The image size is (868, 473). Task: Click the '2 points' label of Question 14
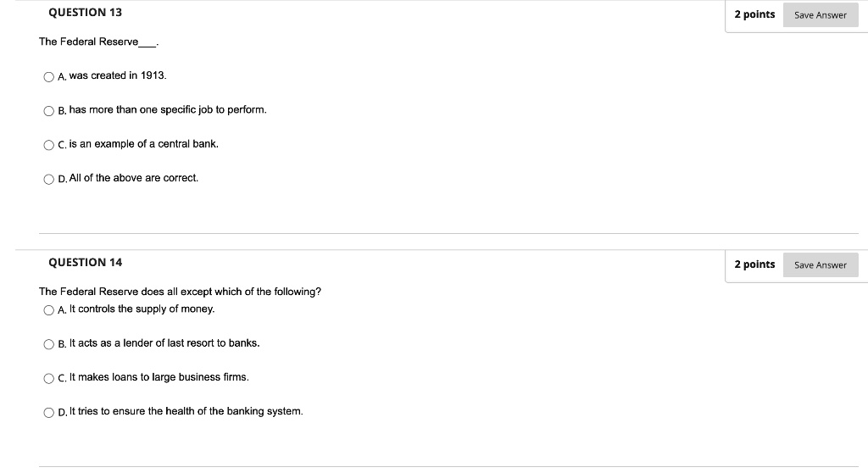754,264
